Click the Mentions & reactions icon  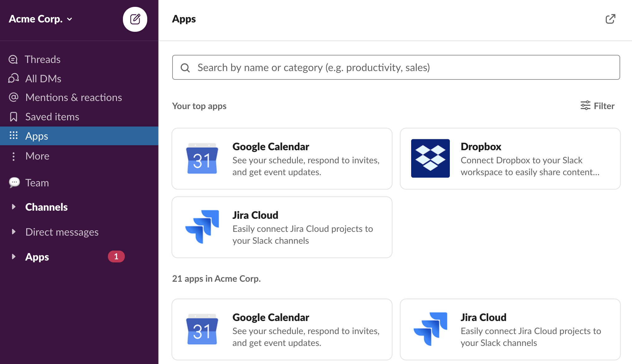(x=13, y=97)
